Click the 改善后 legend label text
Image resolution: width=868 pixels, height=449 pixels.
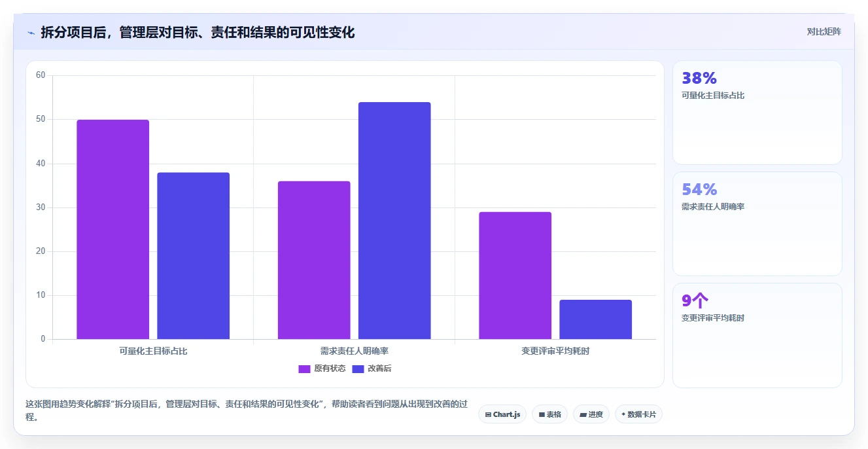click(x=379, y=368)
